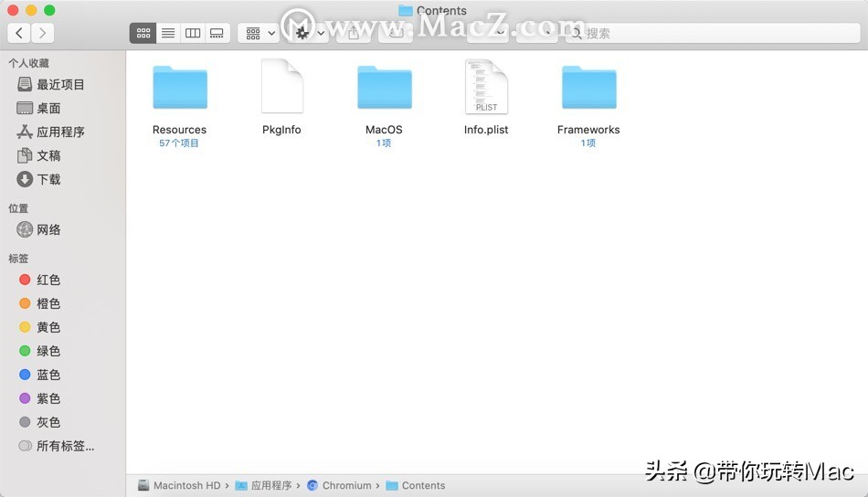The height and width of the screenshot is (497, 868).
Task: Go back with the back arrow button
Action: pyautogui.click(x=19, y=33)
